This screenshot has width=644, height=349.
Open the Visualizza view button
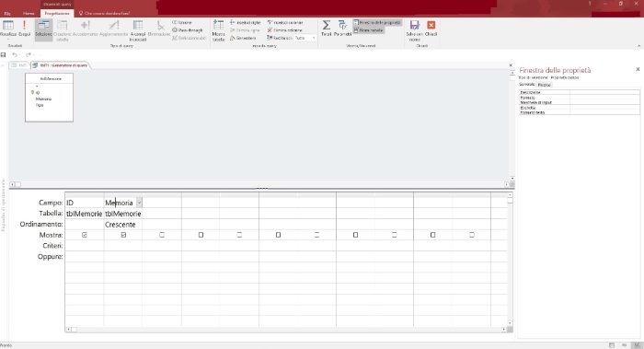(x=8, y=29)
